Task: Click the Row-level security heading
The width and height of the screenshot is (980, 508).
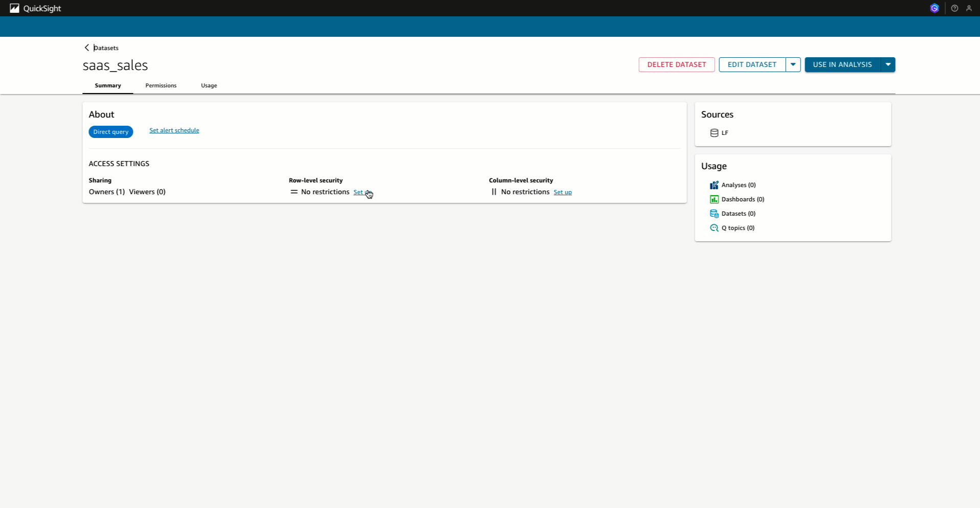Action: (316, 180)
